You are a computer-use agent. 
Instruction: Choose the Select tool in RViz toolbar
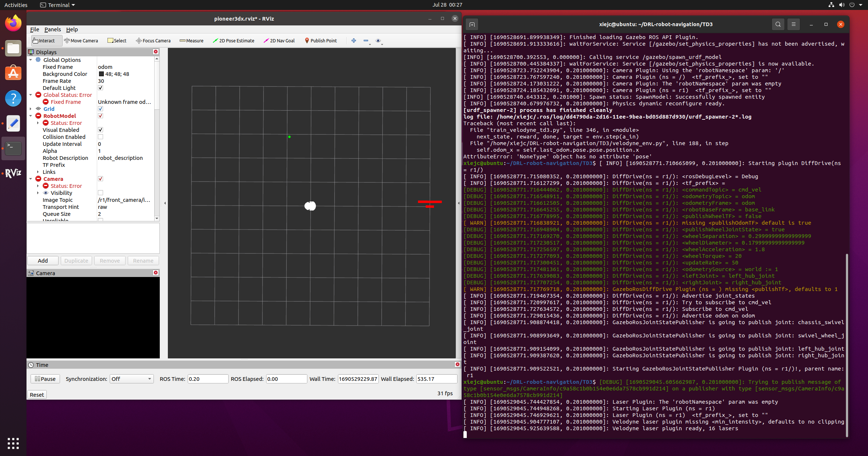click(x=117, y=41)
